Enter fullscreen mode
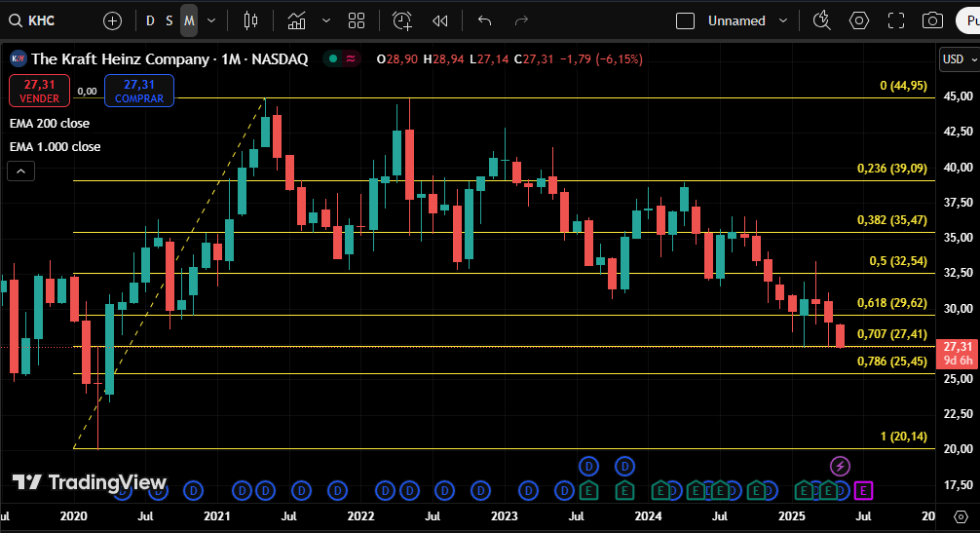This screenshot has height=533, width=980. click(896, 20)
